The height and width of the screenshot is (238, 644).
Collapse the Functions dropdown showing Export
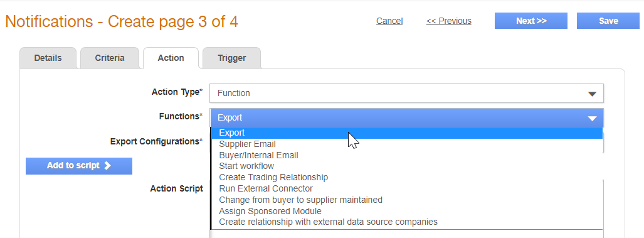coord(406,118)
